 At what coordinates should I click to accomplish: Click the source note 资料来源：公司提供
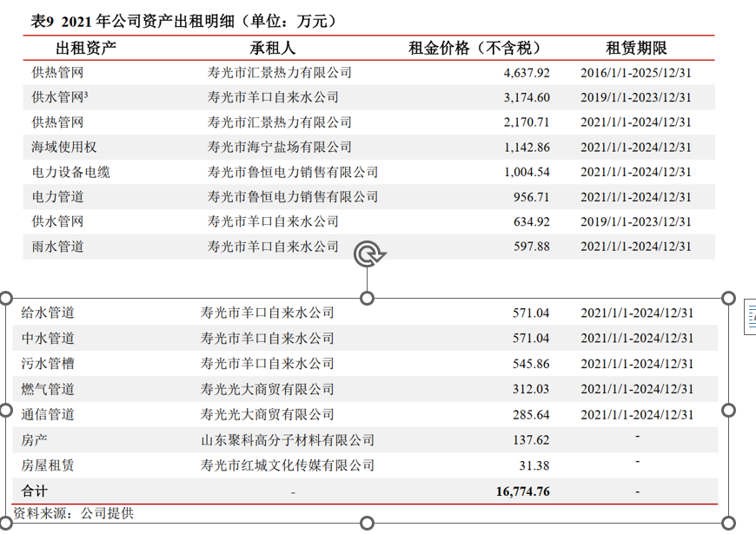pyautogui.click(x=73, y=513)
